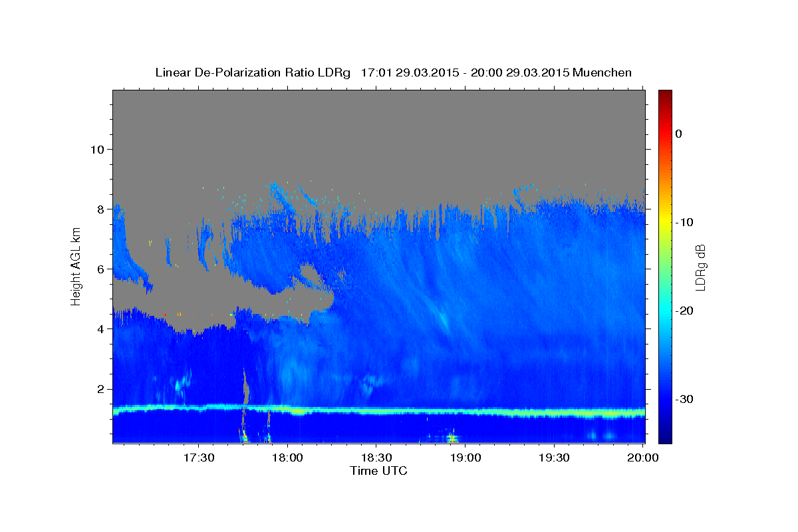The height and width of the screenshot is (532, 798).
Task: Click the colorbar value -10
Action: click(685, 222)
